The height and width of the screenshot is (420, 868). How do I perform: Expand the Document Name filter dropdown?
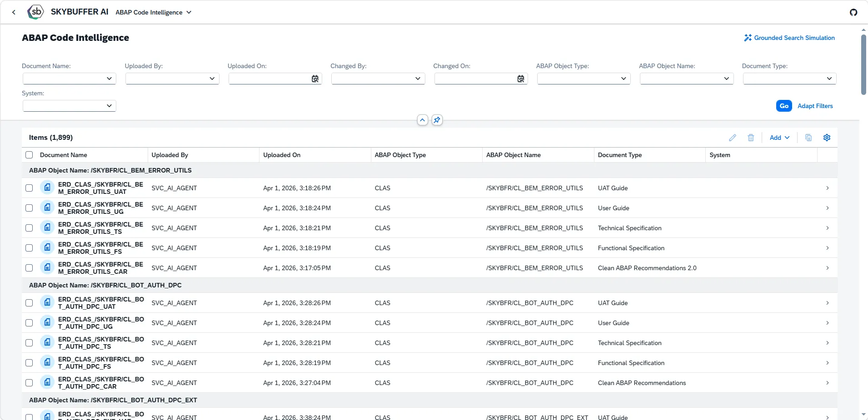point(109,79)
